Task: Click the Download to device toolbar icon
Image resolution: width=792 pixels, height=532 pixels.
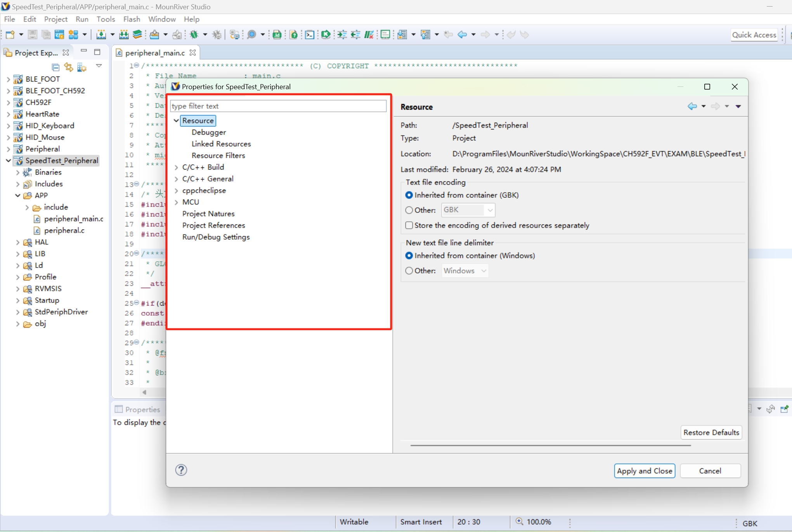Action: (154, 35)
